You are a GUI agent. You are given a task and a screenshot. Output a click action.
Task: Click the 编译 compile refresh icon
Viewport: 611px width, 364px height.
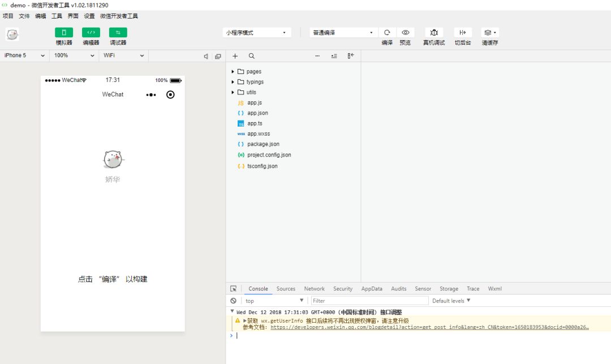coord(387,32)
